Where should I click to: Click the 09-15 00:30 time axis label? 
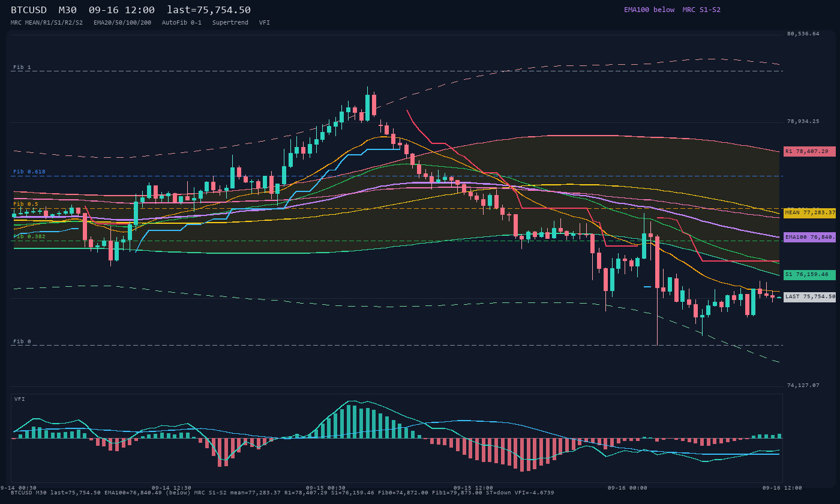326,488
